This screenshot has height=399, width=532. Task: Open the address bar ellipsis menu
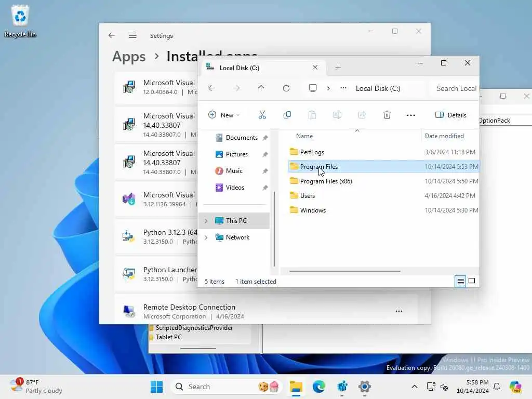343,88
